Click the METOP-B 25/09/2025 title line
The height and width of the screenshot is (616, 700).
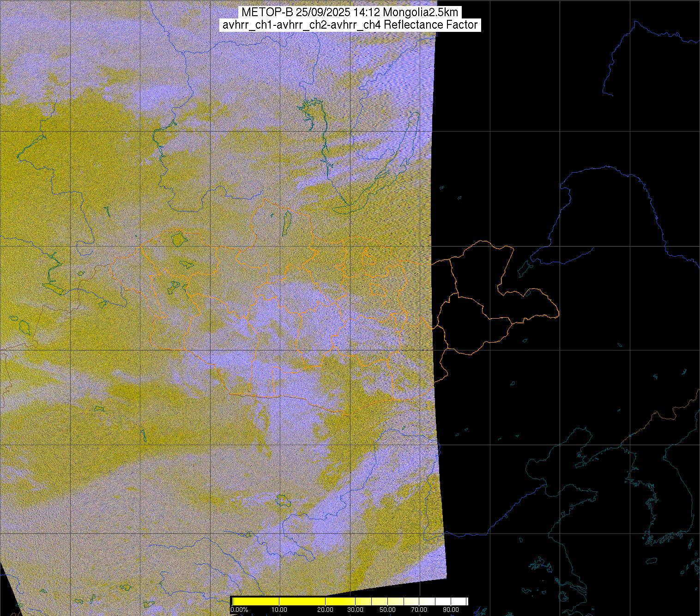coord(350,12)
